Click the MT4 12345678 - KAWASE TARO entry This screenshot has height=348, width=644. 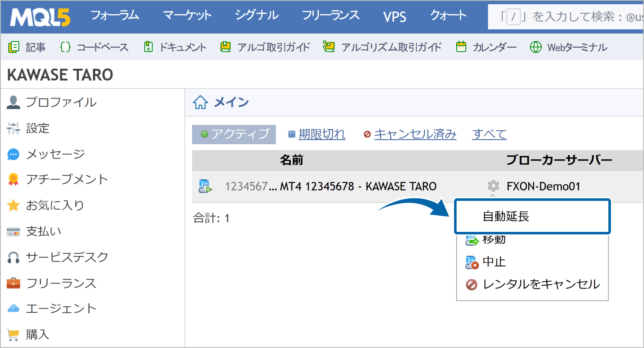tap(358, 186)
